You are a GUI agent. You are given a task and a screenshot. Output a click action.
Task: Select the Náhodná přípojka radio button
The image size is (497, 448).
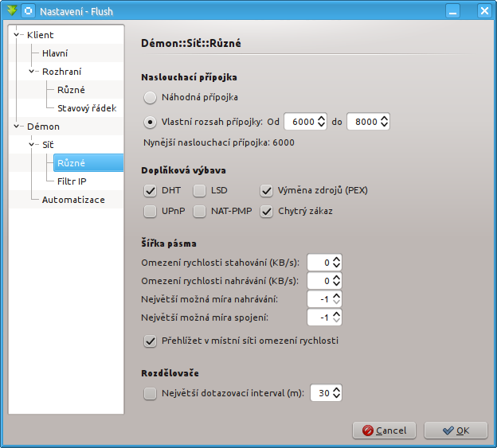(x=150, y=98)
